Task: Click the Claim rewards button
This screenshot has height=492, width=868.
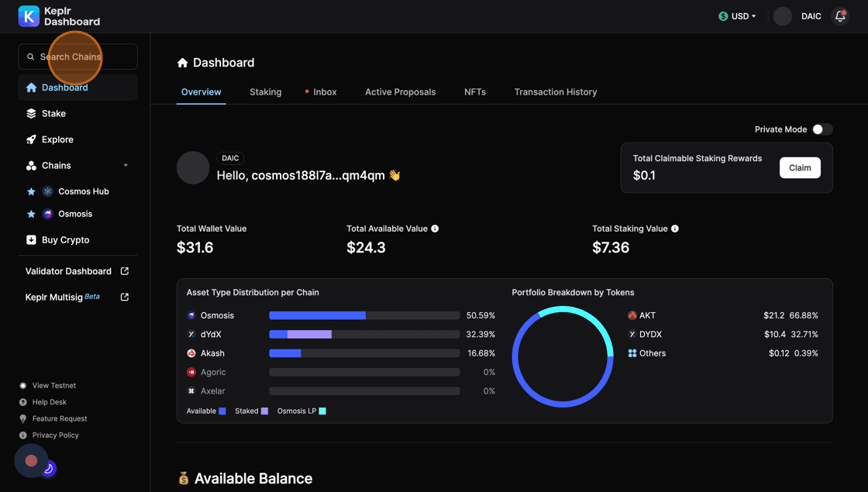Action: pos(800,168)
